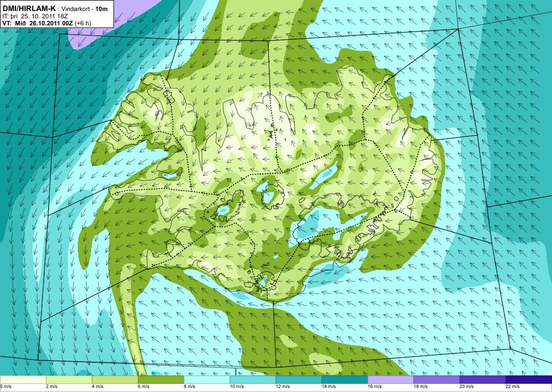The image size is (552, 392).
Task: Click the 12–14 m/s teal legend swatch
Action: pyautogui.click(x=299, y=380)
